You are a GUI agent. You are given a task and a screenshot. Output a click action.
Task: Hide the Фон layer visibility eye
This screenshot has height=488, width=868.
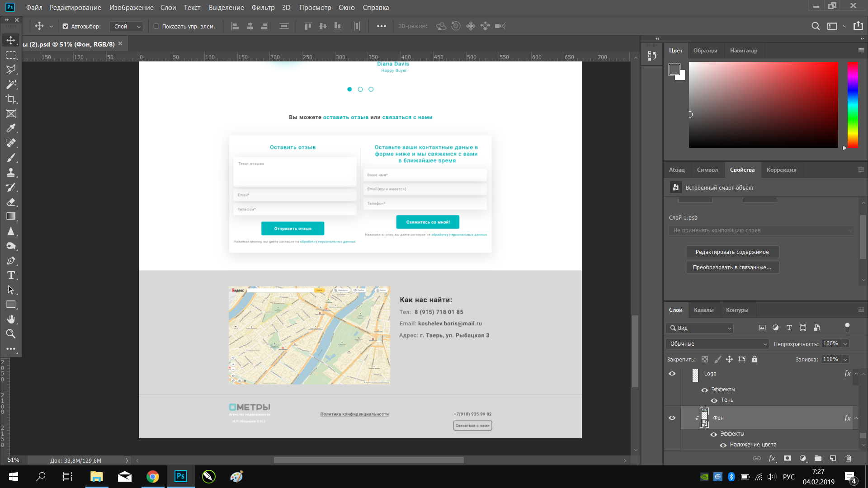pyautogui.click(x=672, y=418)
